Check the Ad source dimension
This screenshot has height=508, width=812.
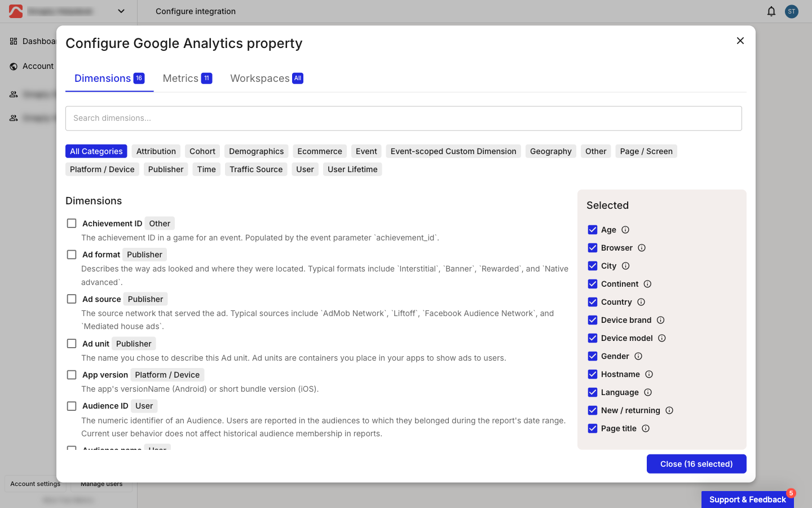click(x=72, y=299)
